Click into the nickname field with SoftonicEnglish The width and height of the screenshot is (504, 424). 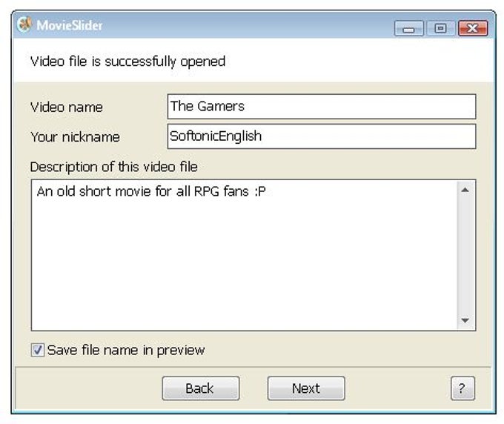(x=321, y=136)
